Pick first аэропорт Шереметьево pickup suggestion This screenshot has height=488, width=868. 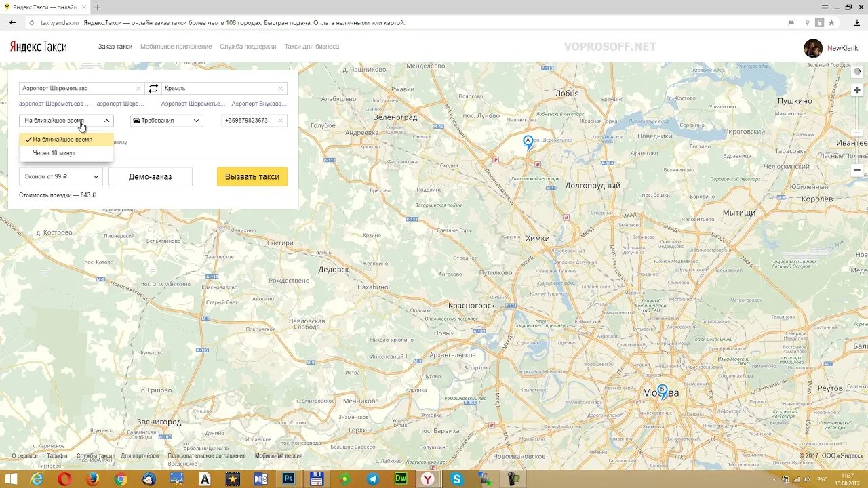tap(54, 104)
